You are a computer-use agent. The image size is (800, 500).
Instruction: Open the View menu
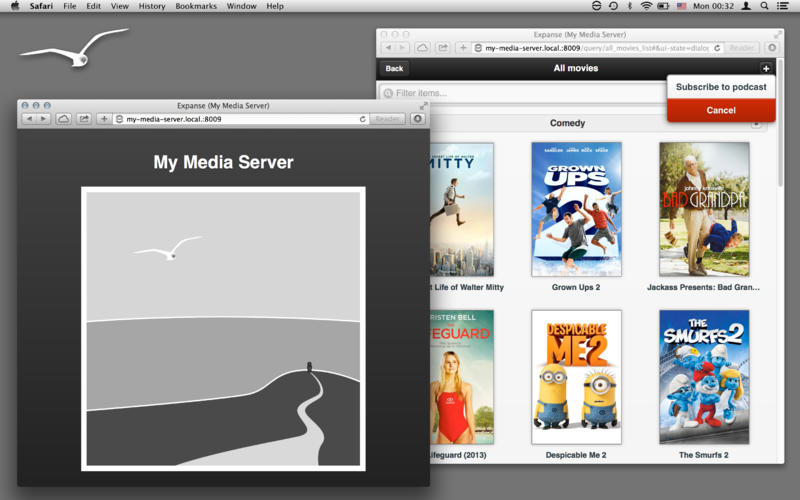tap(119, 6)
